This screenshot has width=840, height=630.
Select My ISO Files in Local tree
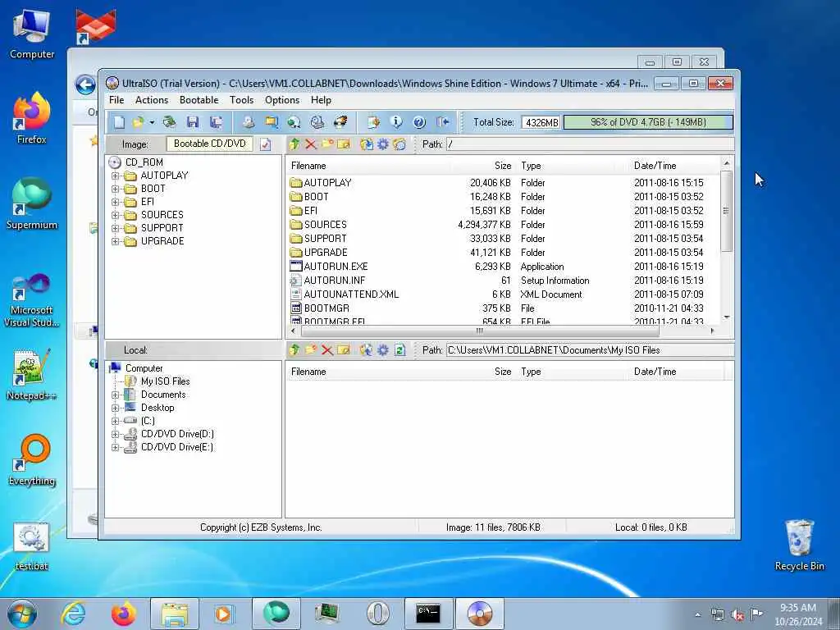[166, 381]
